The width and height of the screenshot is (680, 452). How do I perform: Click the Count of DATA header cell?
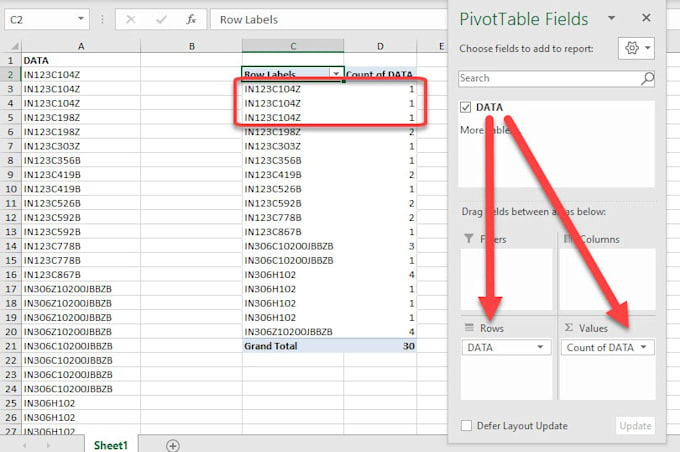(380, 74)
